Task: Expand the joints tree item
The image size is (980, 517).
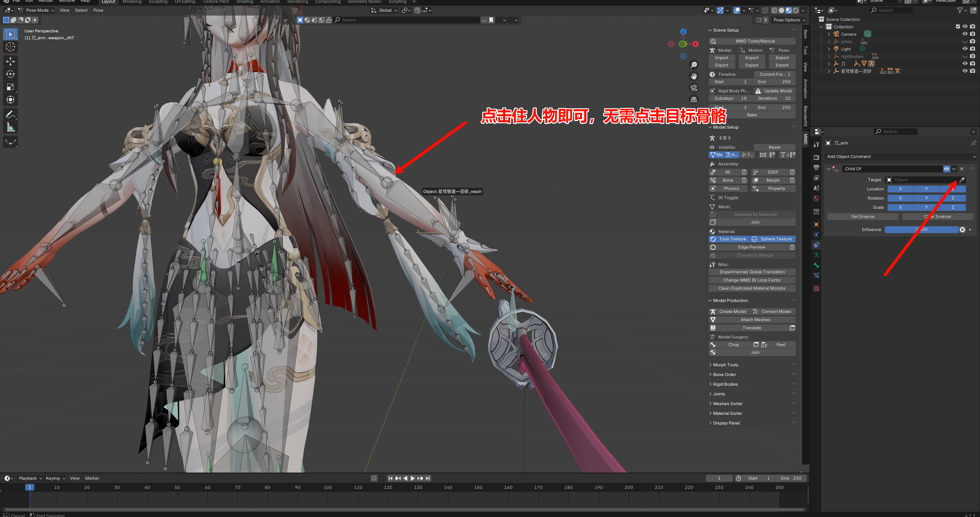Action: 829,41
